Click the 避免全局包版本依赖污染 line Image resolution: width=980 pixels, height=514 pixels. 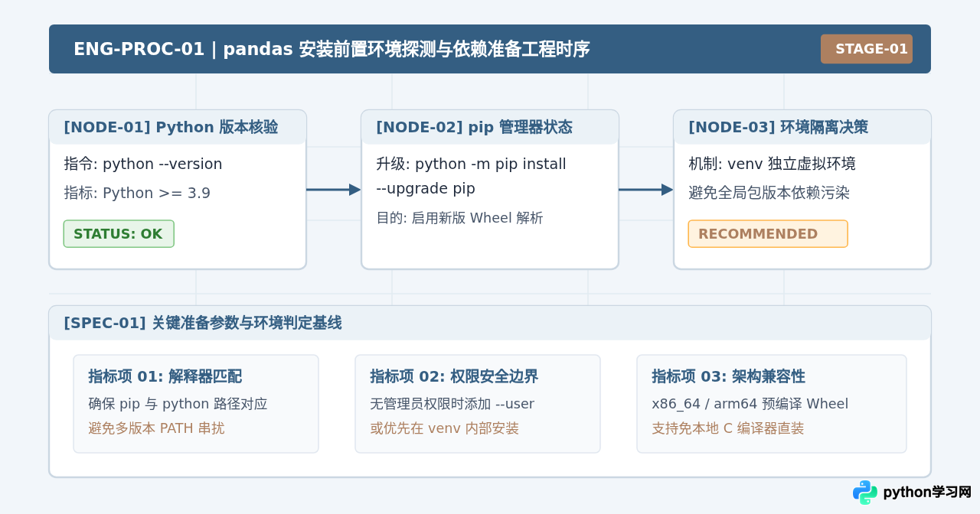pos(769,193)
